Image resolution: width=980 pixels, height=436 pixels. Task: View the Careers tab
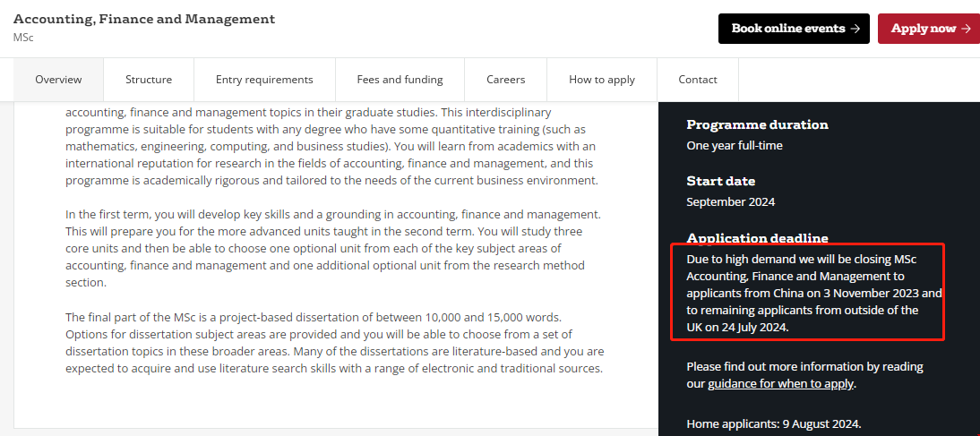(x=506, y=80)
